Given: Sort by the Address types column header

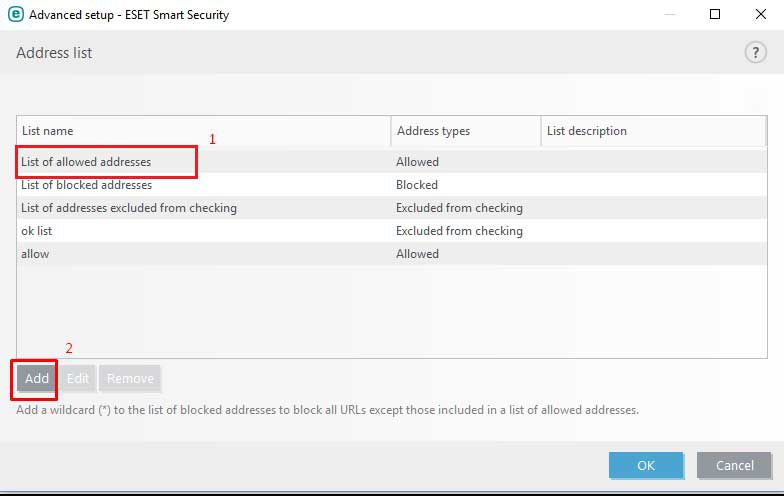Looking at the screenshot, I should click(465, 131).
